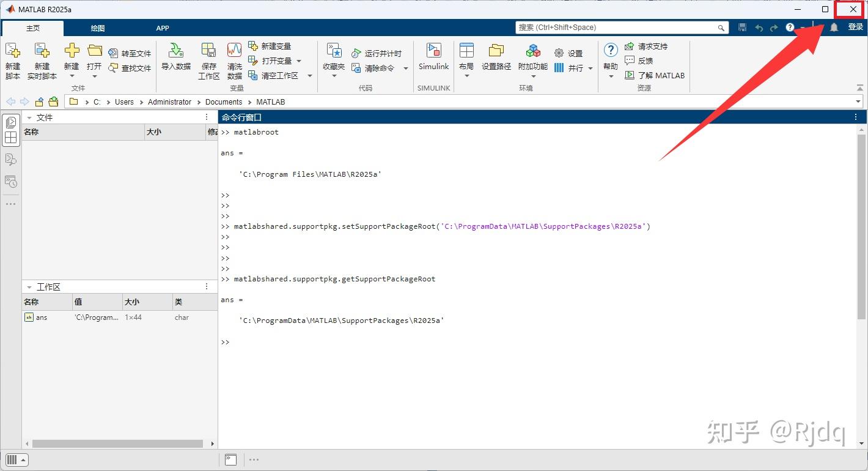Click 查找文件 (Find Files)
868x471 pixels.
130,68
